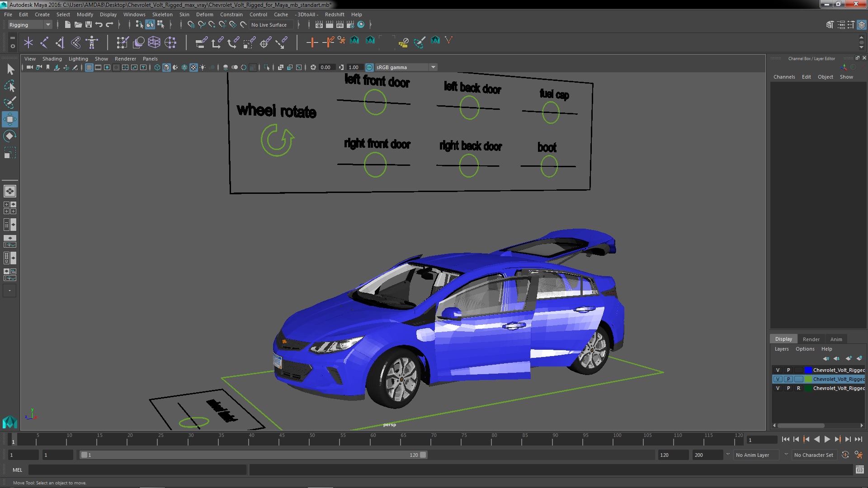Select by hierarchy mode icon
Screen dimensions: 868x488
click(x=139, y=25)
